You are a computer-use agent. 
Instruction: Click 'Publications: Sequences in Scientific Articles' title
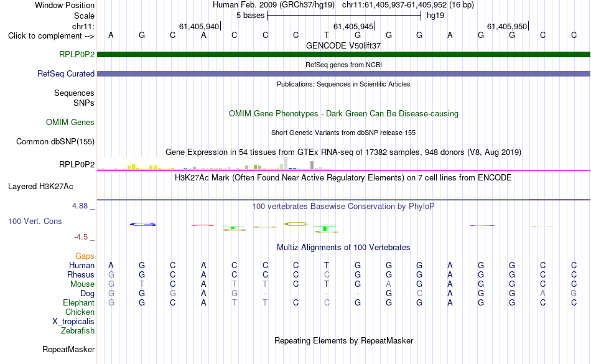coord(343,84)
